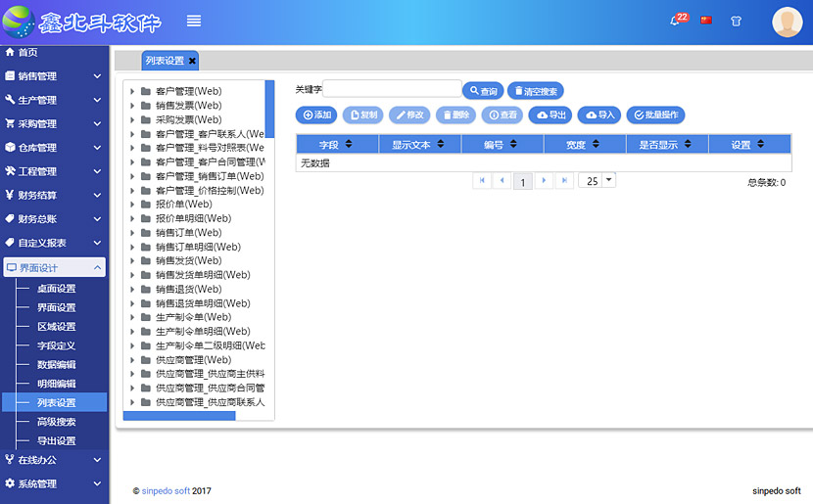Click the 关键字 keyword input field
The height and width of the screenshot is (504, 813).
pyautogui.click(x=392, y=90)
